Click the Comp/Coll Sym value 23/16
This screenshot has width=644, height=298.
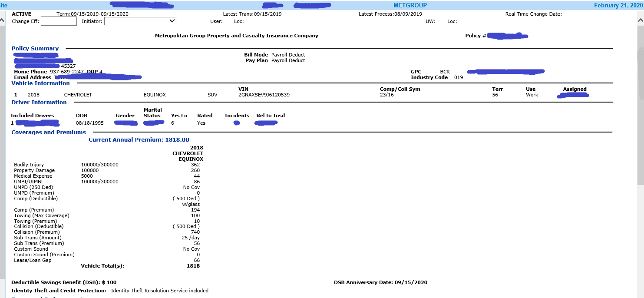pyautogui.click(x=387, y=95)
